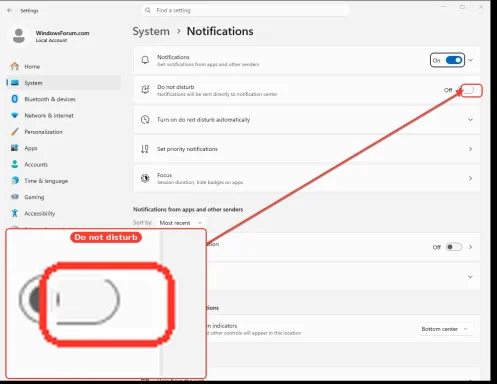Viewport: 497px width, 384px height.
Task: Click the search magnifier icon
Action: tap(148, 10)
